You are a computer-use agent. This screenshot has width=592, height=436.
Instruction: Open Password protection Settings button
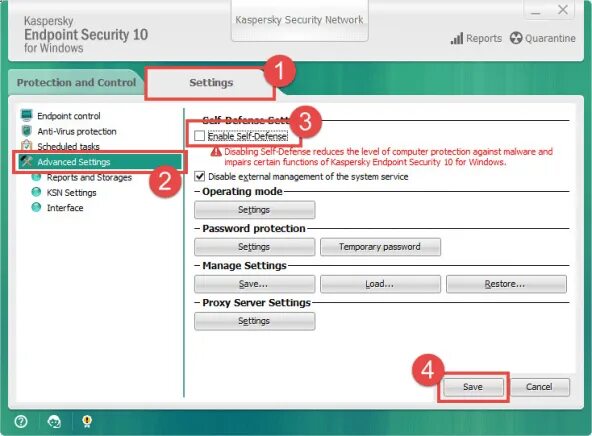[254, 247]
